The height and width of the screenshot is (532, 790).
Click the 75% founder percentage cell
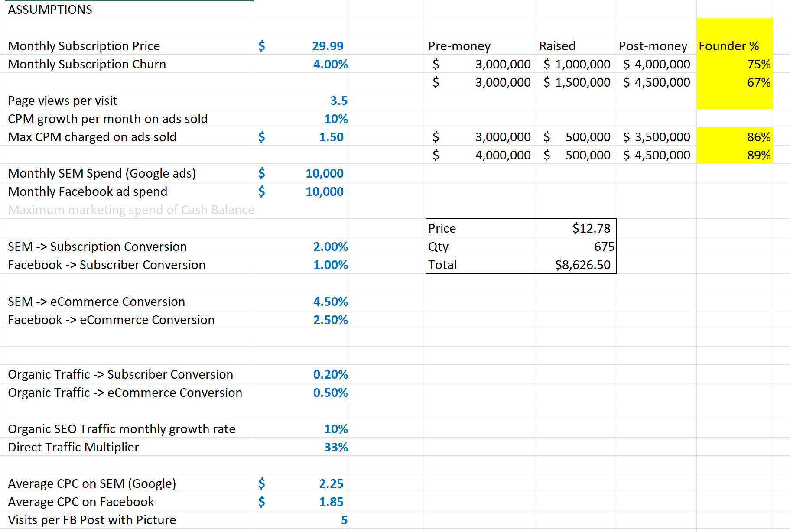click(735, 64)
